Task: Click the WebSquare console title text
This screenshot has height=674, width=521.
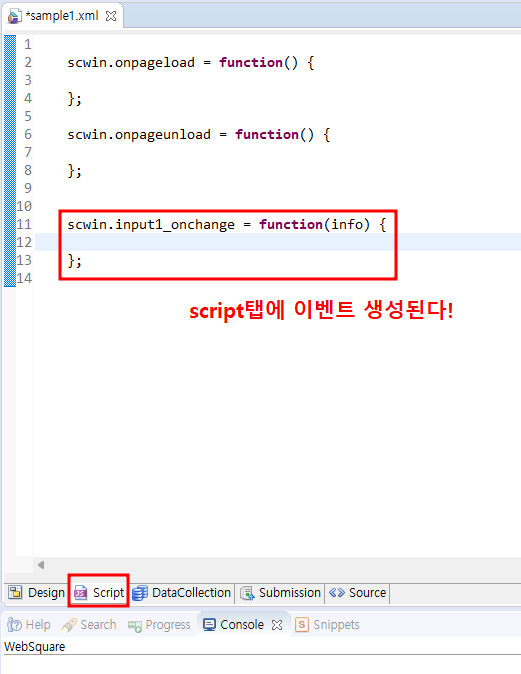Action: pyautogui.click(x=35, y=646)
